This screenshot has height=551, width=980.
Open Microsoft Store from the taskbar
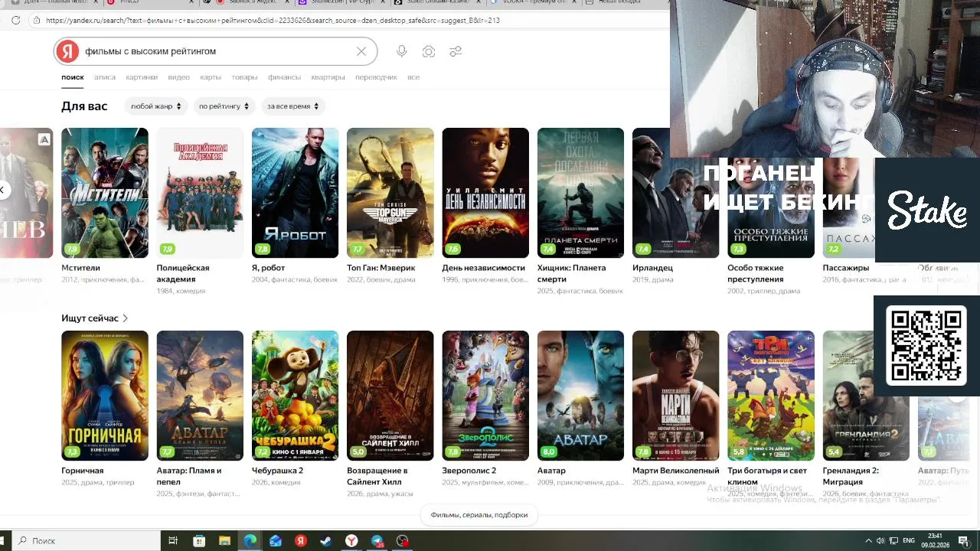[199, 541]
